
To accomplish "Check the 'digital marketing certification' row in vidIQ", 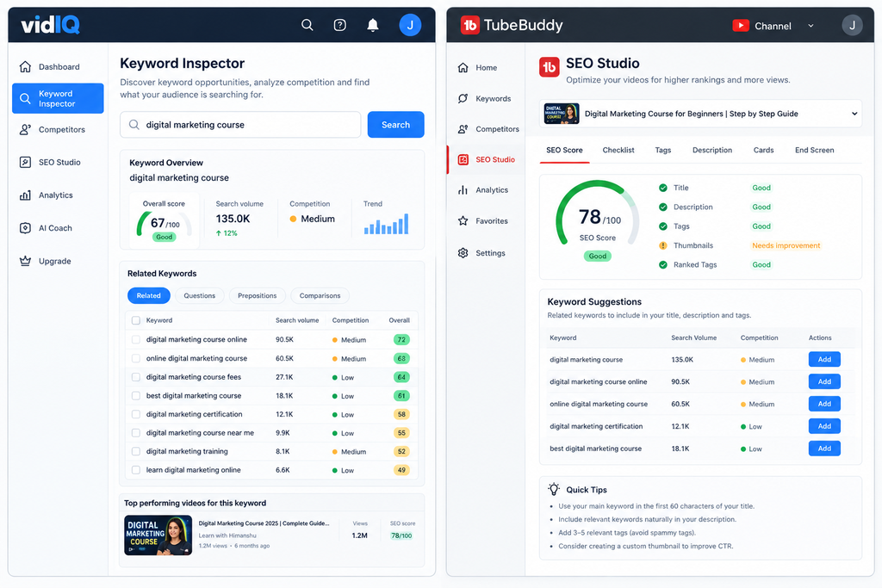I will [135, 414].
